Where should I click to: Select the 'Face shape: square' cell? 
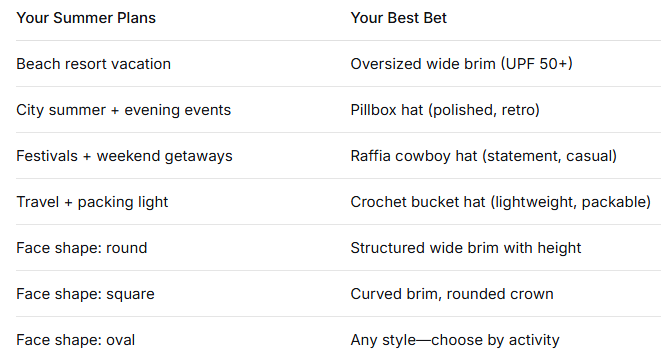pos(85,294)
